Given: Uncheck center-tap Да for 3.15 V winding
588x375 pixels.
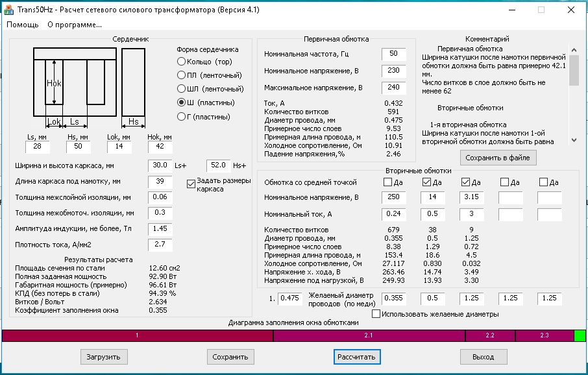Looking at the screenshot, I should [466, 182].
